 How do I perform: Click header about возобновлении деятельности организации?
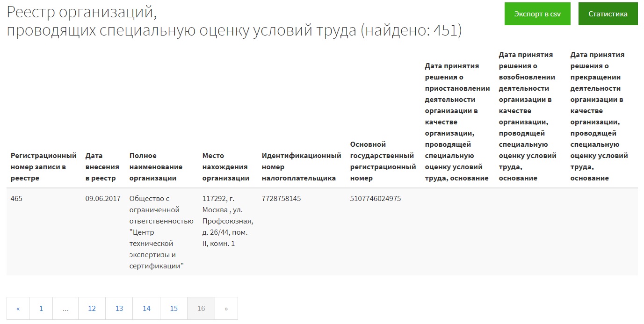[528, 116]
